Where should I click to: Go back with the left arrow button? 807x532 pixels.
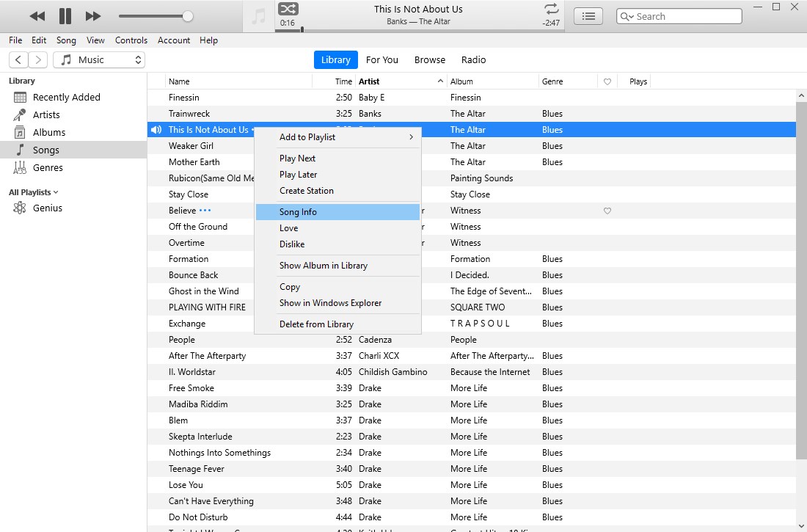pos(18,59)
